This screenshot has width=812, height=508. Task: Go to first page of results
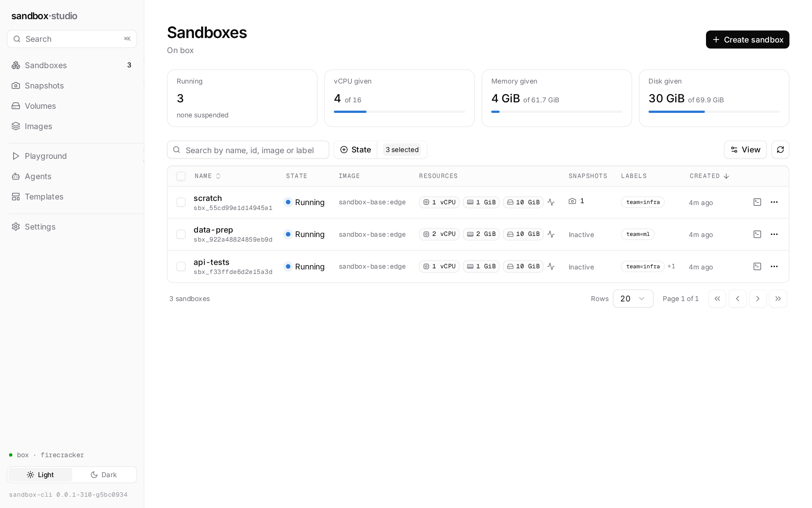pyautogui.click(x=717, y=298)
